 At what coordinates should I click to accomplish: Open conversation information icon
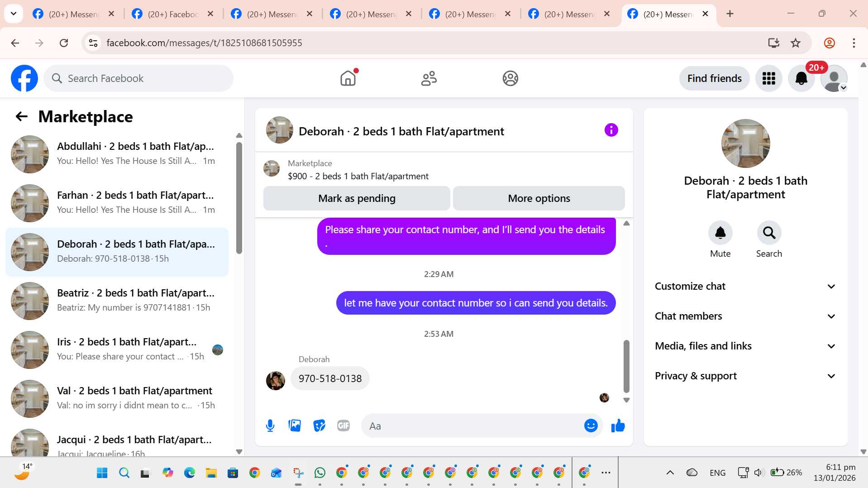point(611,130)
